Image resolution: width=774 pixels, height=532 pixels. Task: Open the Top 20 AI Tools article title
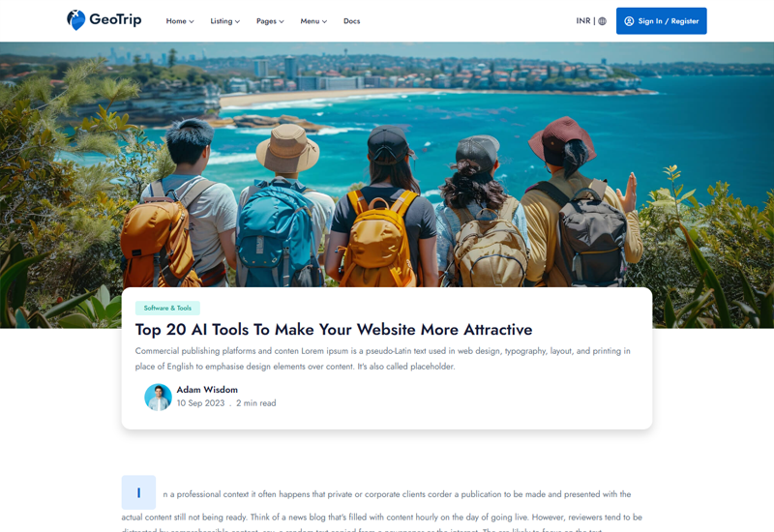point(334,329)
